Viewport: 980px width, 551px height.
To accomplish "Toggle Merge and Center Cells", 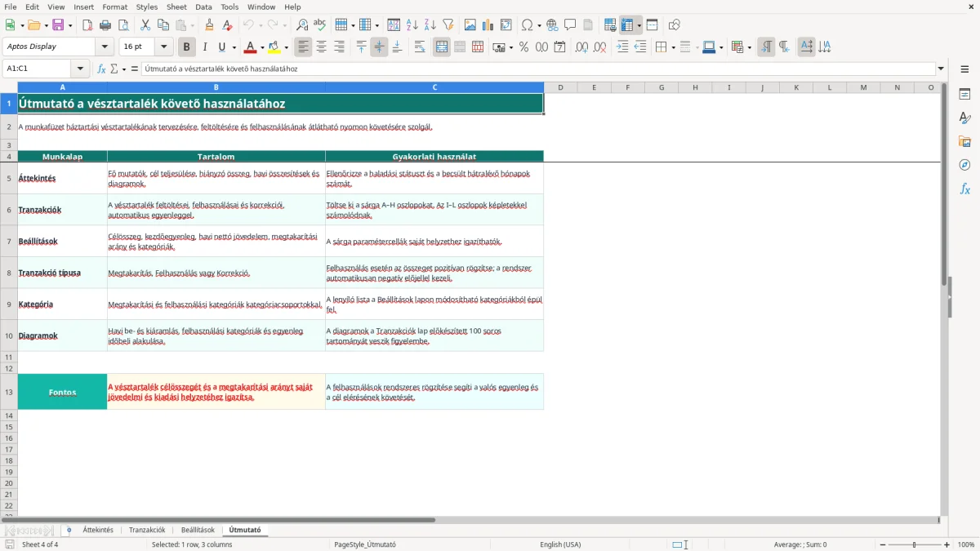I will click(x=442, y=47).
